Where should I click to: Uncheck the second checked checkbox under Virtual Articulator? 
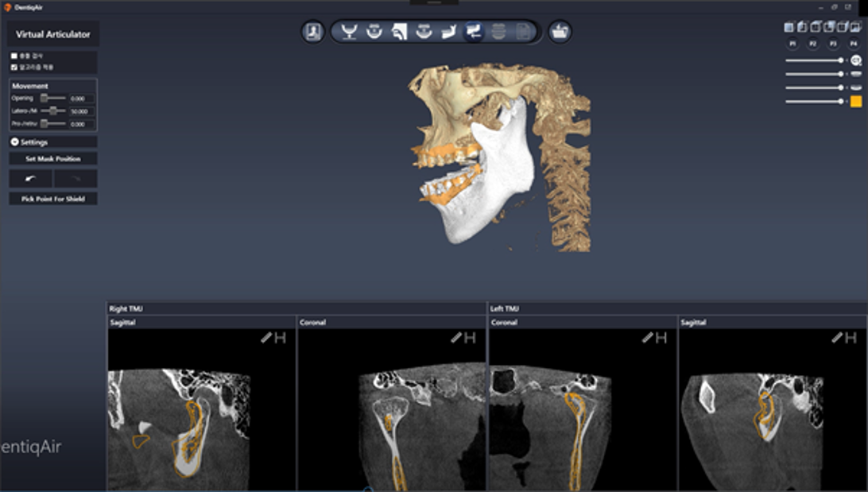coord(14,68)
